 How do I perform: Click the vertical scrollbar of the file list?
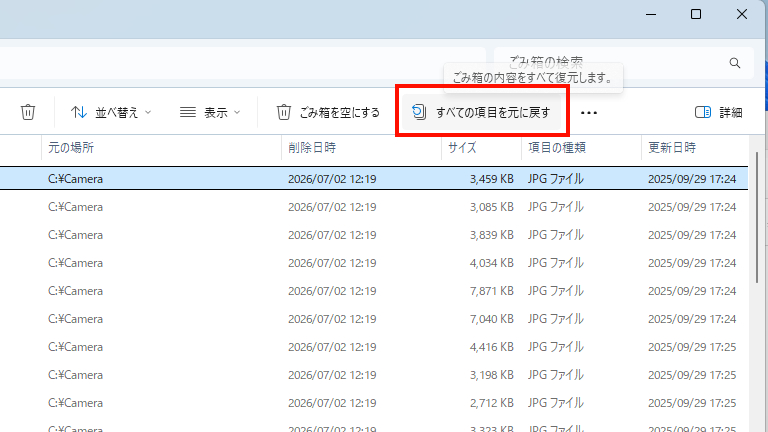756,218
